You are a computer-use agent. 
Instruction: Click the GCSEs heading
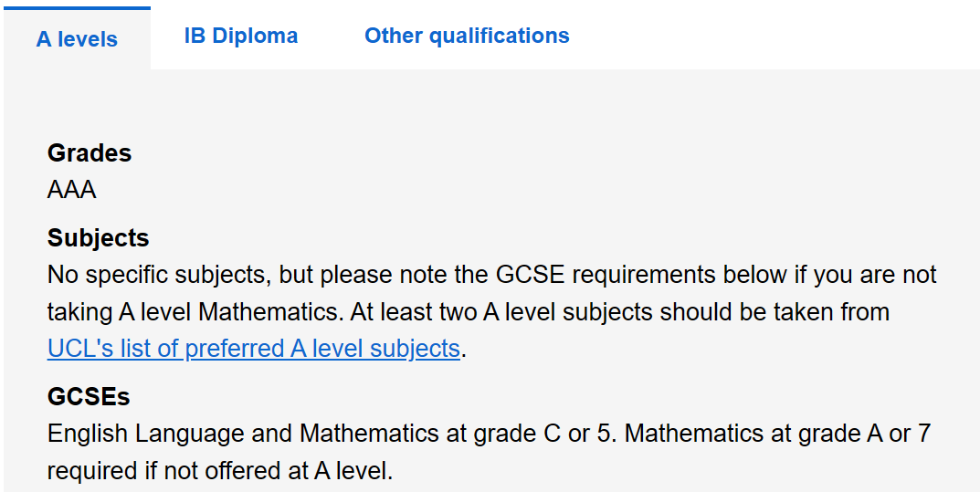click(x=89, y=397)
